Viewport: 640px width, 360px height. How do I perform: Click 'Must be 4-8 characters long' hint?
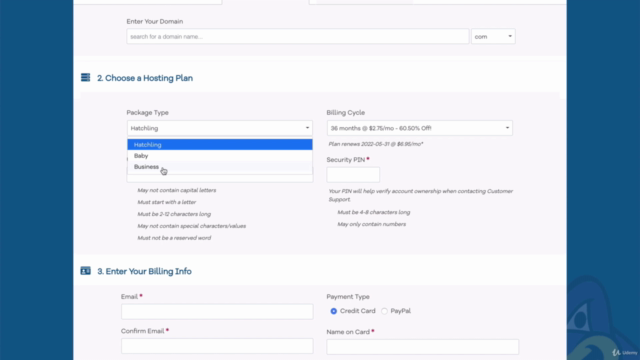click(x=374, y=212)
